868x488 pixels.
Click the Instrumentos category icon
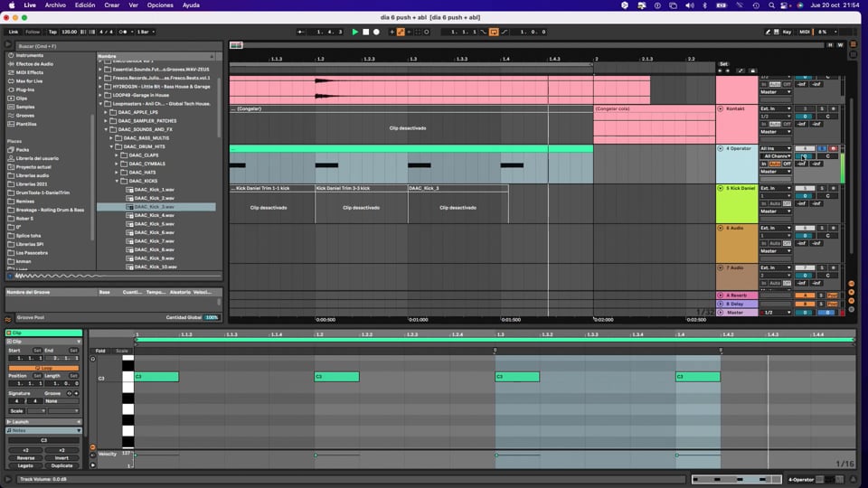[x=11, y=55]
